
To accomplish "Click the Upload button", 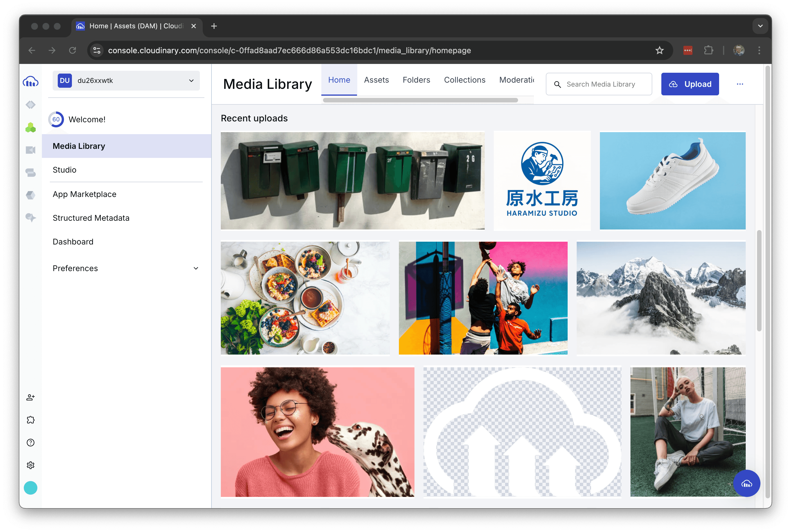I will (x=690, y=84).
